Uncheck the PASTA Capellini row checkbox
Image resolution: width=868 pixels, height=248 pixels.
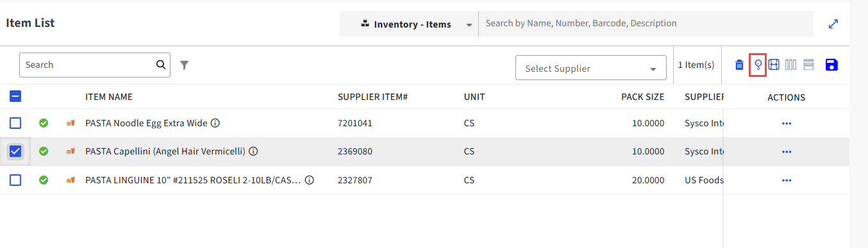point(15,152)
